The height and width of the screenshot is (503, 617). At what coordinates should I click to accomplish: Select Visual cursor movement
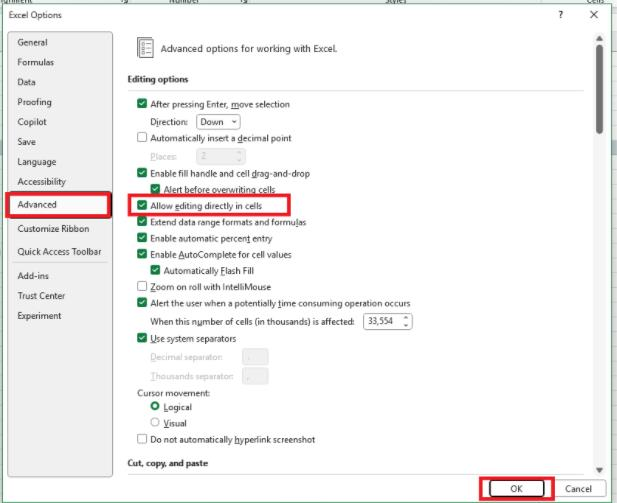coord(155,422)
